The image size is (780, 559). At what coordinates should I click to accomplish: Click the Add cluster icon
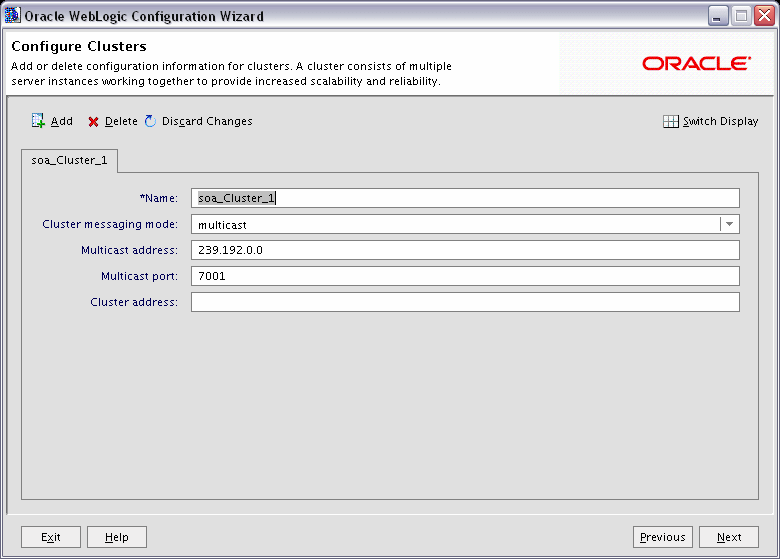38,121
